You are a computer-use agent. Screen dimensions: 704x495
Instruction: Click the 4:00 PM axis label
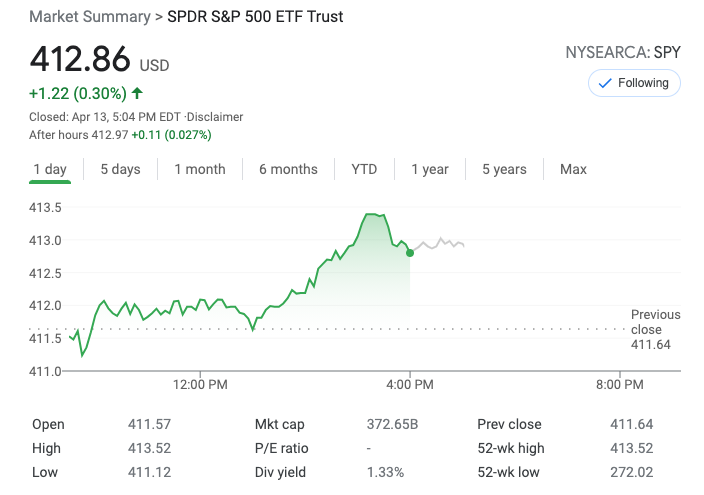pos(410,384)
